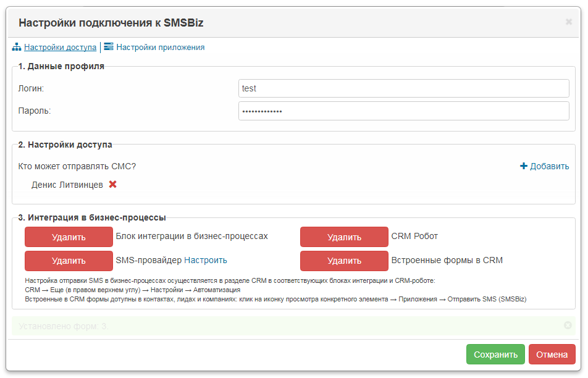The width and height of the screenshot is (588, 378).
Task: Click the dialog title 'Настройки подключения к SMSBiz'
Action: click(x=111, y=23)
